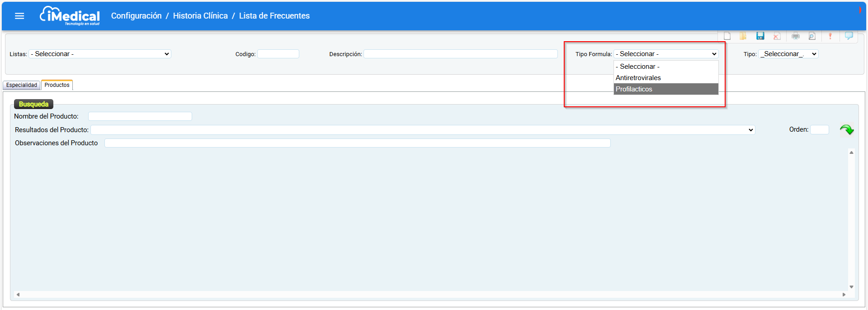
Task: Focus the Descripción input field
Action: click(x=461, y=54)
